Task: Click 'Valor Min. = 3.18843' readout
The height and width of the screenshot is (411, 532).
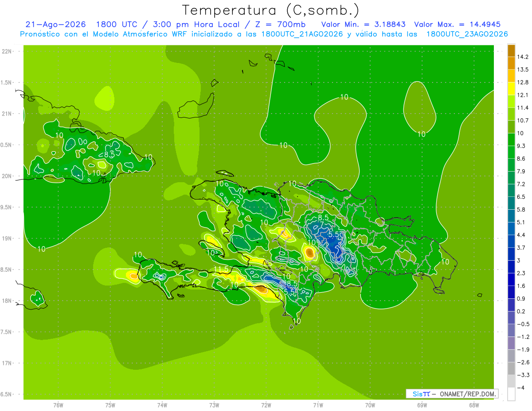Action: tap(363, 24)
